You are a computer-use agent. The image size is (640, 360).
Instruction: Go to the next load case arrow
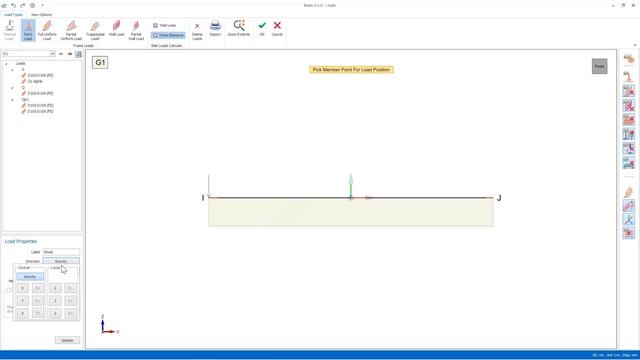coord(70,54)
